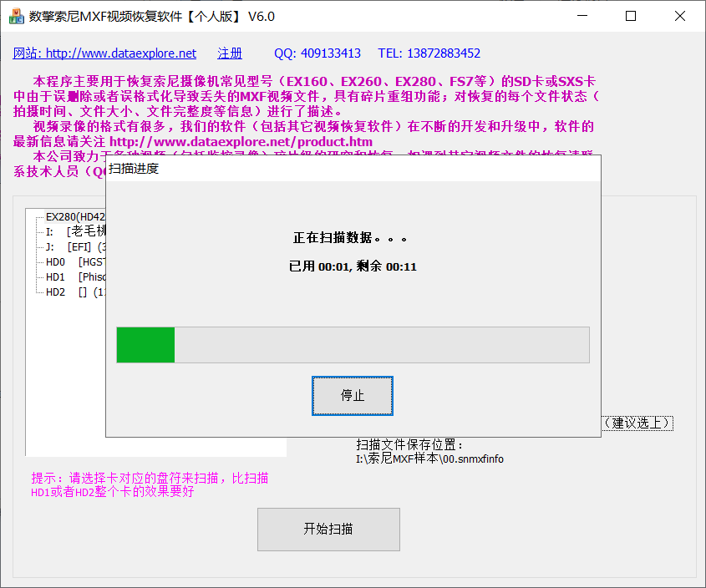
Task: Click the 正在扫描数据 status message
Action: tap(350, 238)
